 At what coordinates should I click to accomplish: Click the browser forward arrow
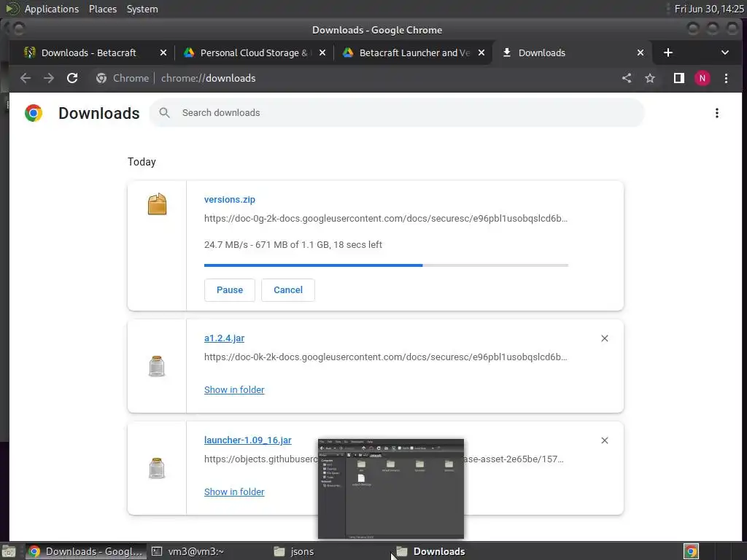pyautogui.click(x=49, y=78)
